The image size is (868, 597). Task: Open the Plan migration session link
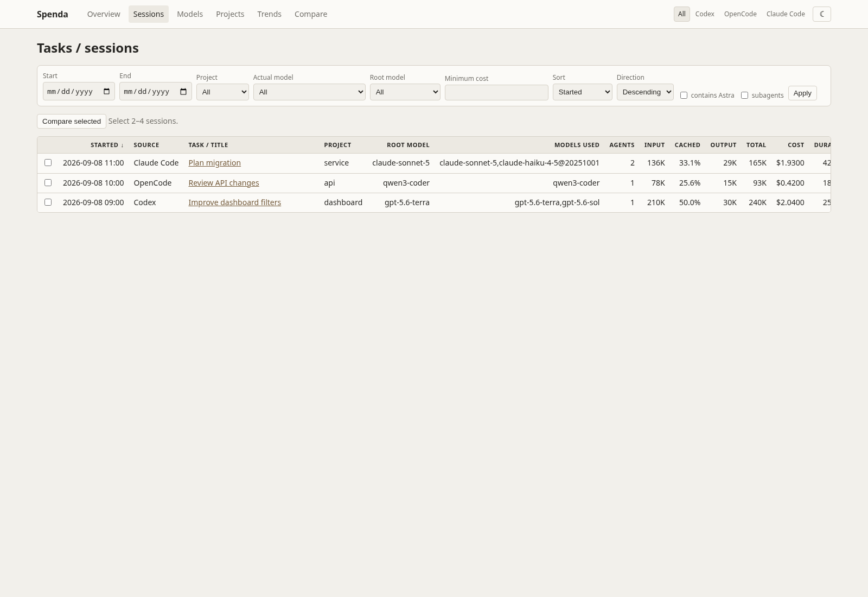[x=214, y=163]
